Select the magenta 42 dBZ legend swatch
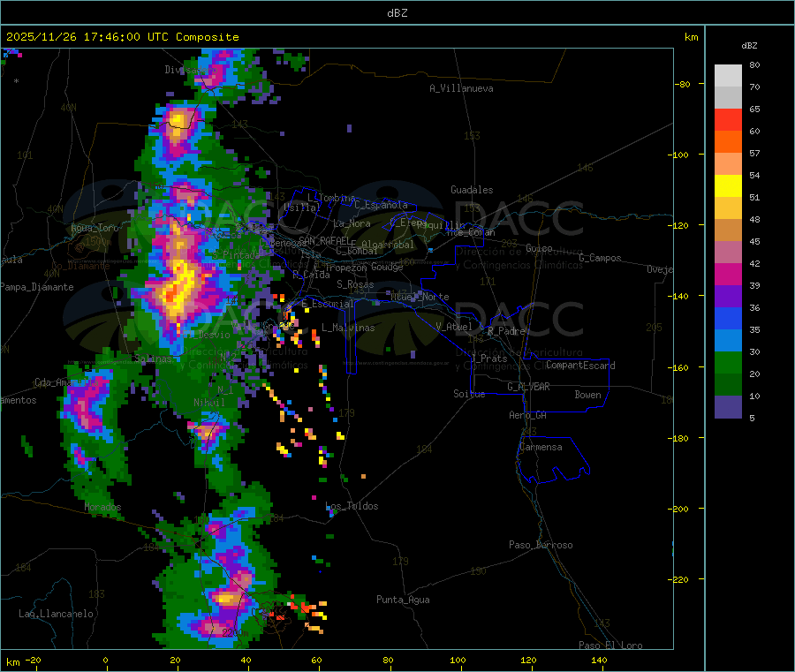 tap(728, 274)
